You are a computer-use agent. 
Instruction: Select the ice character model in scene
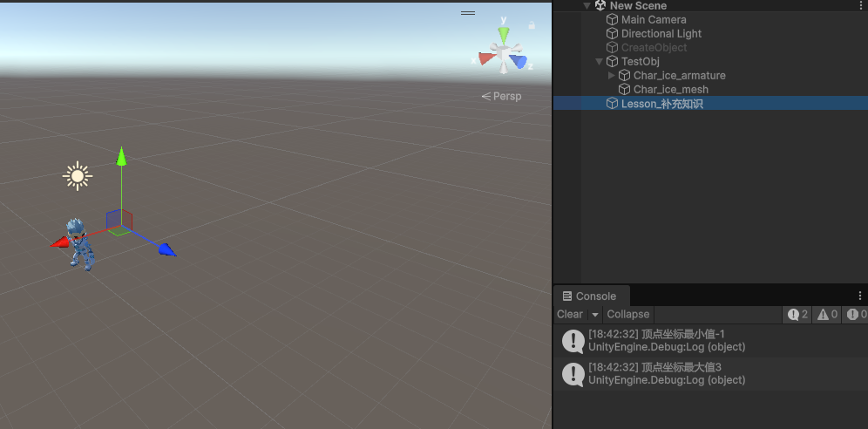pos(80,244)
